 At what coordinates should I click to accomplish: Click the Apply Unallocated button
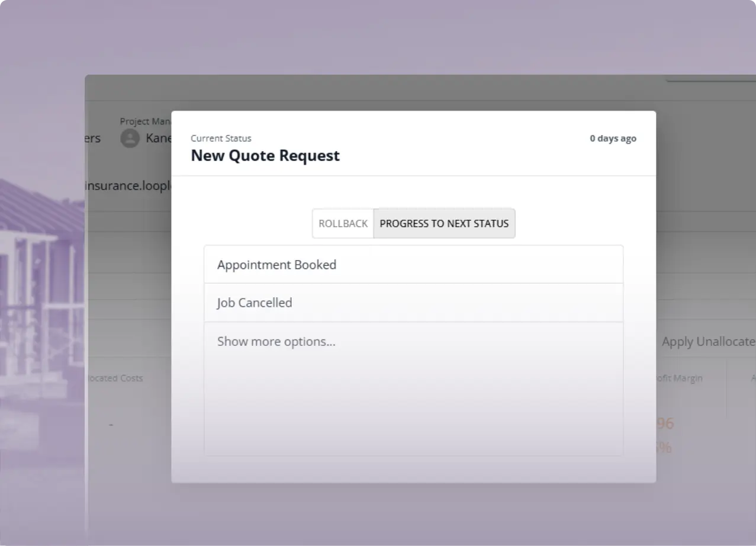(707, 342)
